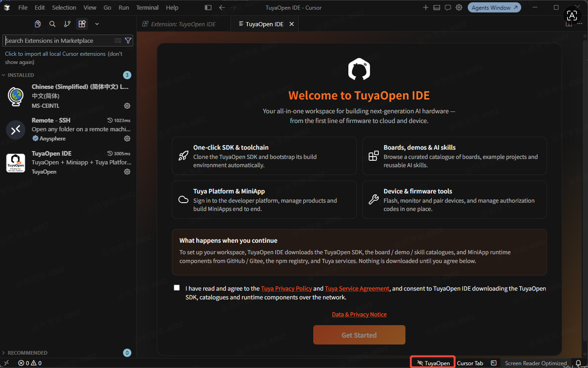The image size is (588, 368).
Task: Click TuyaOpen status bar item
Action: (433, 363)
